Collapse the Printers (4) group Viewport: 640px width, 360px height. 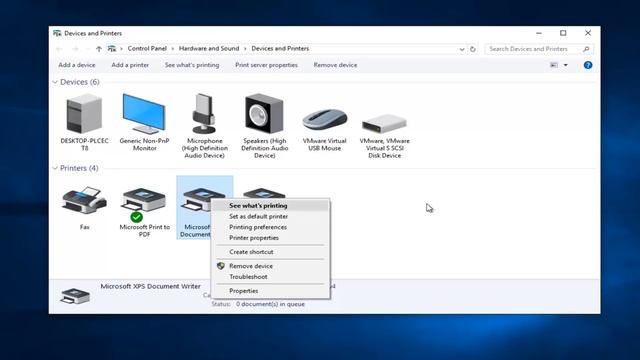(55, 168)
